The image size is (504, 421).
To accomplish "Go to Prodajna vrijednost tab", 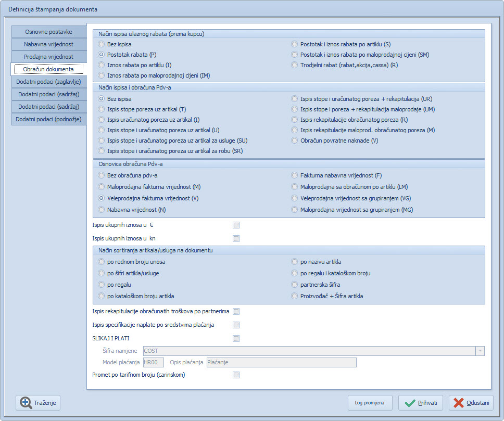I will tap(48, 57).
